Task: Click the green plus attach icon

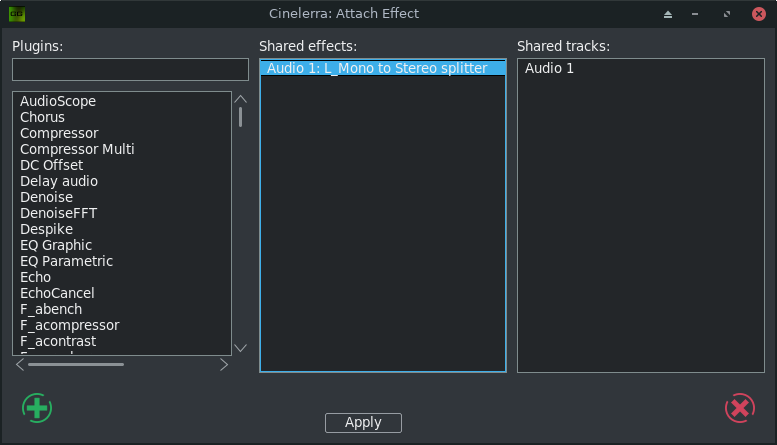Action: [x=37, y=408]
